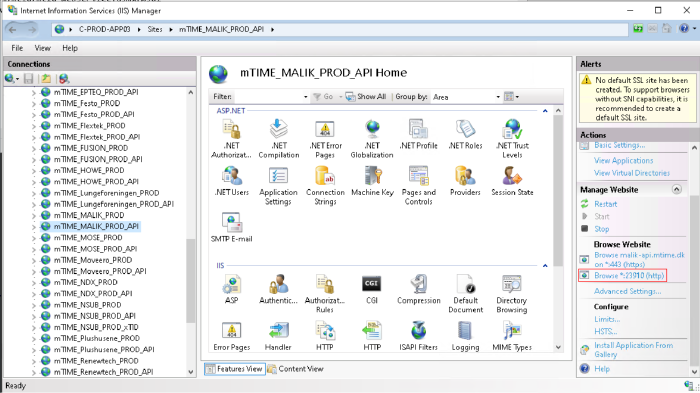The image size is (700, 393).
Task: Click Browse malik-api.mtime.dk https link
Action: pos(639,259)
